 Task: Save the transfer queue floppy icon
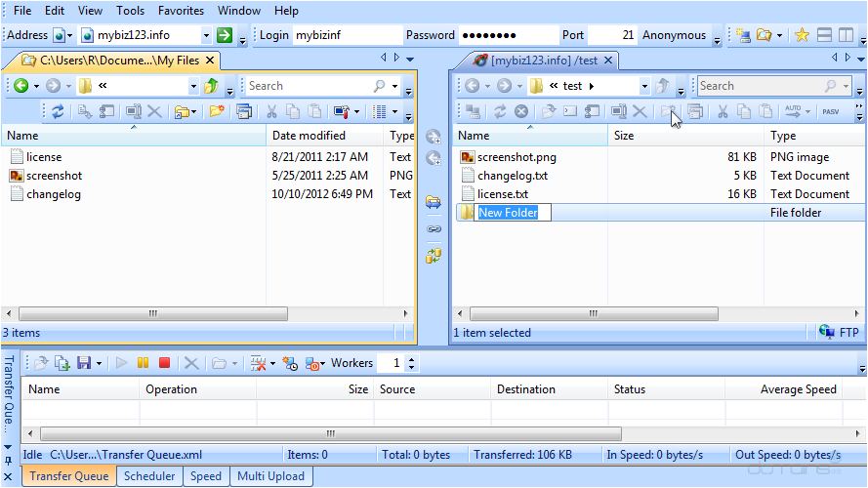pyautogui.click(x=84, y=363)
